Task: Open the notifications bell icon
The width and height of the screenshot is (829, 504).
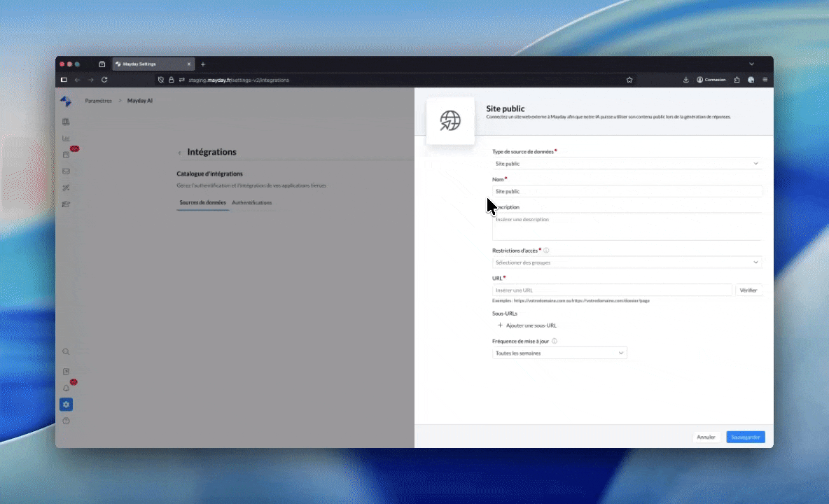Action: pos(67,388)
